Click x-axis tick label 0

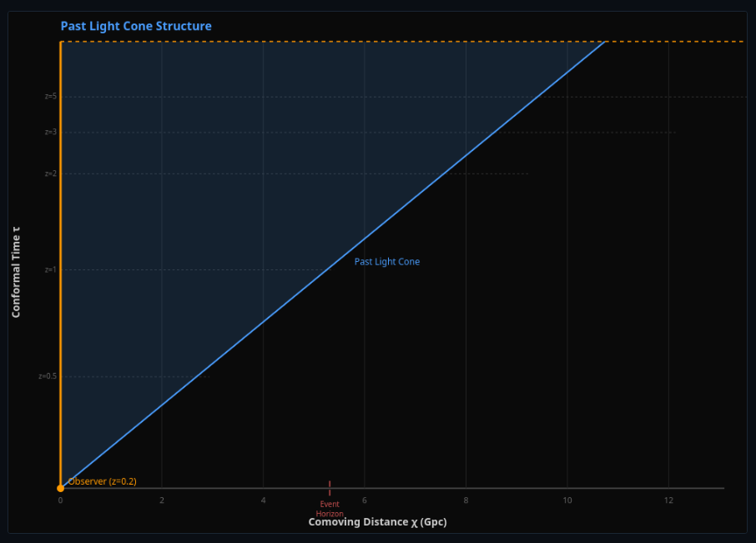60,500
